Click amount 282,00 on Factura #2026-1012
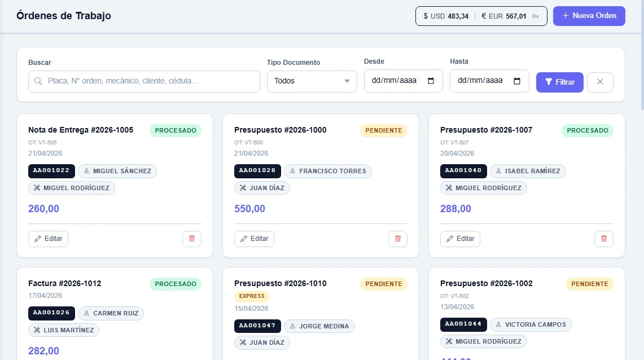Image resolution: width=644 pixels, height=360 pixels. click(x=43, y=350)
